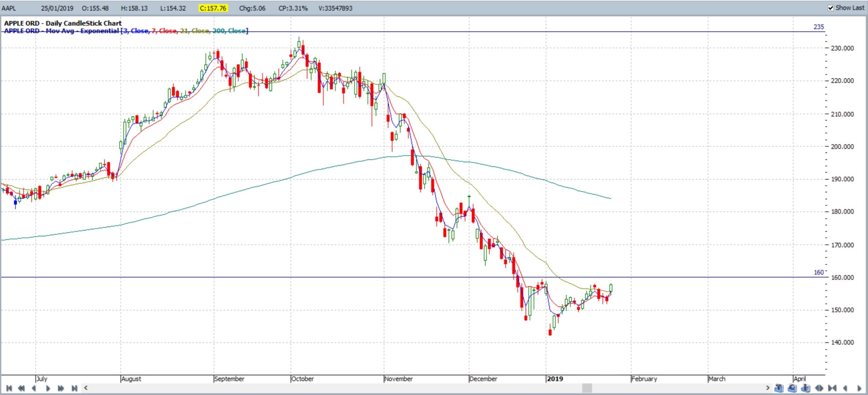Click the blue folder icon with exclamation mark
This screenshot has height=395, width=868.
tap(806, 388)
